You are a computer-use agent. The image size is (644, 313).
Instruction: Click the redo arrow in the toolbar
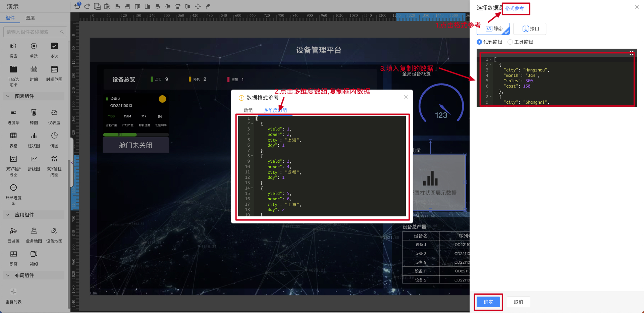click(x=87, y=6)
